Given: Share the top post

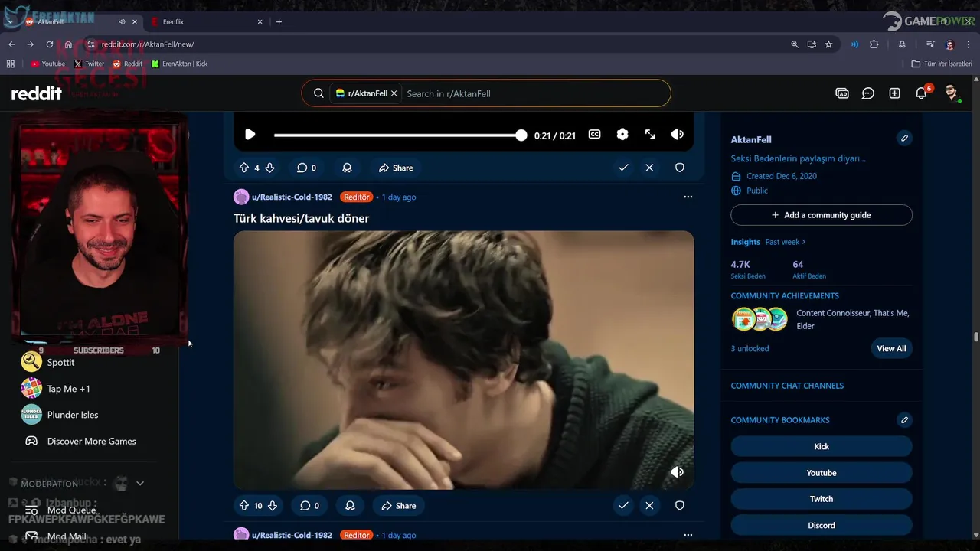Looking at the screenshot, I should tap(396, 168).
